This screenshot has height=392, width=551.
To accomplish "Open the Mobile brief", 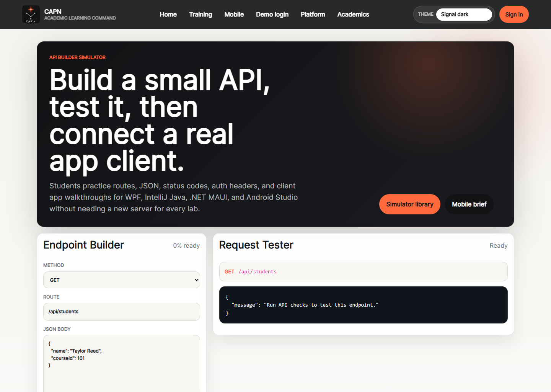I will point(469,204).
